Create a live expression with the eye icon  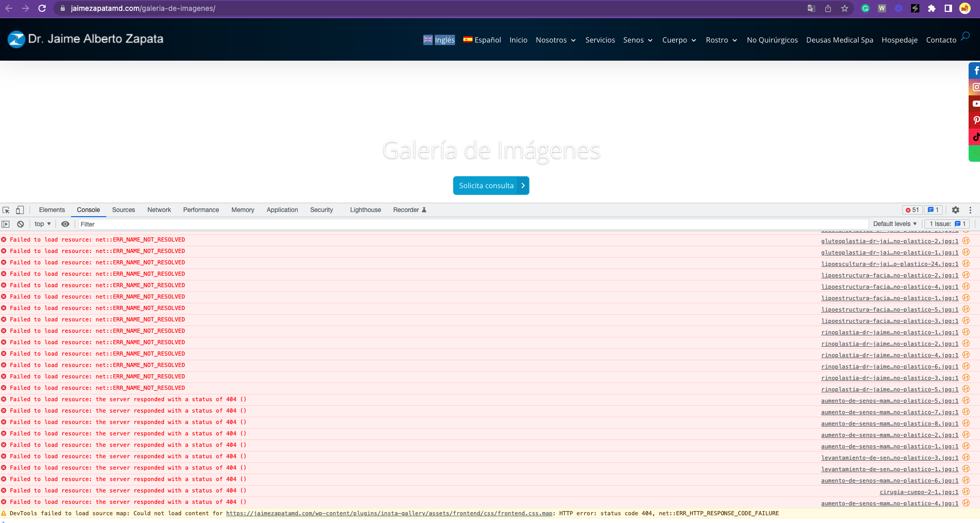coord(65,224)
